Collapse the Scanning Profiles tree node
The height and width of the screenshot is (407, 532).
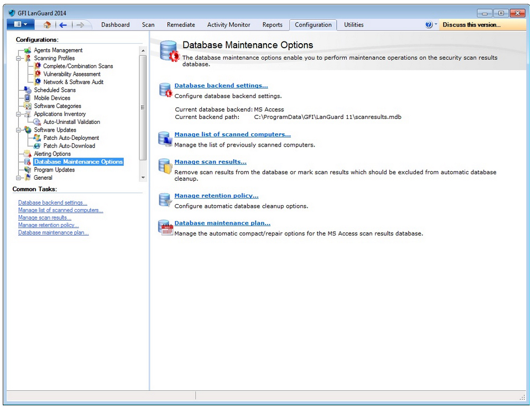tap(19, 58)
